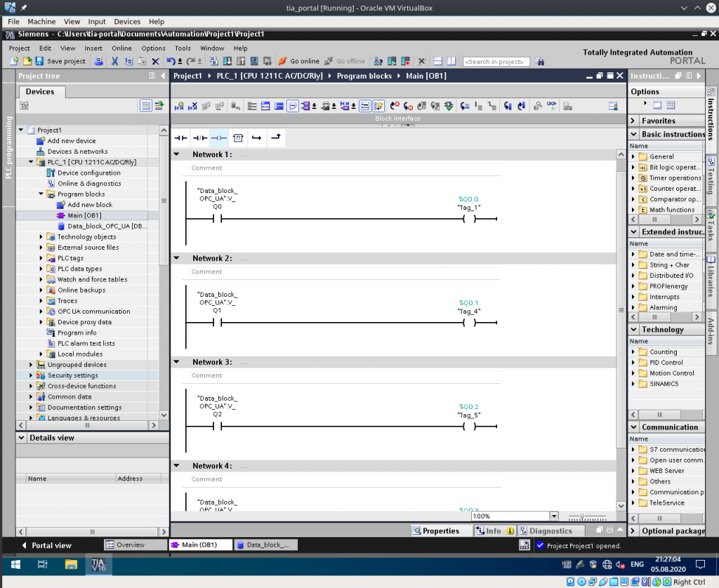Click the ENG language indicator in tray
The width and height of the screenshot is (719, 588).
[x=637, y=564]
